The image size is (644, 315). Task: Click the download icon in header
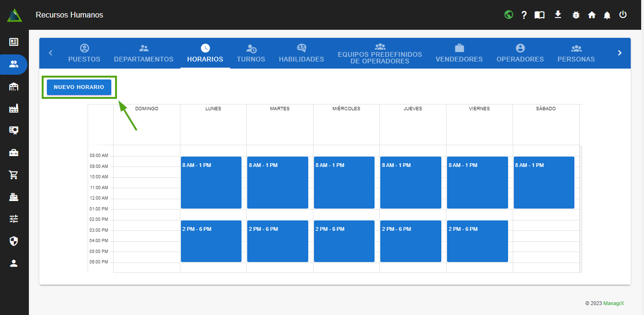pyautogui.click(x=558, y=15)
